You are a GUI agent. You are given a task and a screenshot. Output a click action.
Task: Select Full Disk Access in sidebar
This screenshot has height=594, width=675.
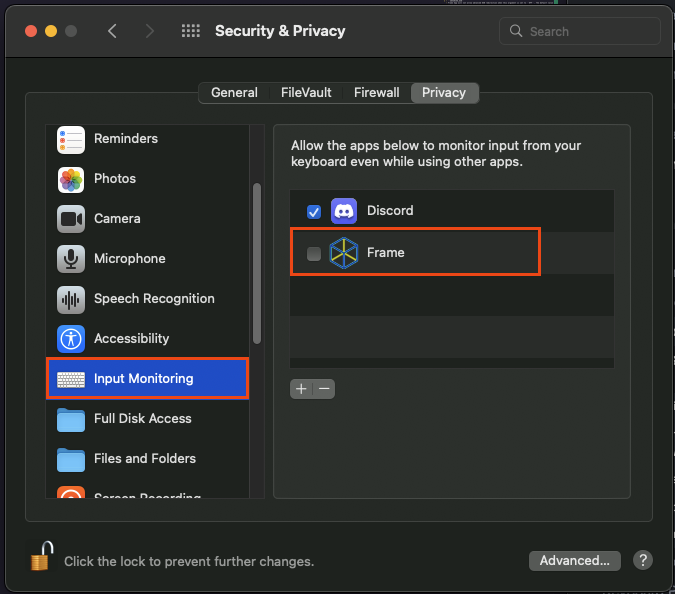[x=142, y=419]
